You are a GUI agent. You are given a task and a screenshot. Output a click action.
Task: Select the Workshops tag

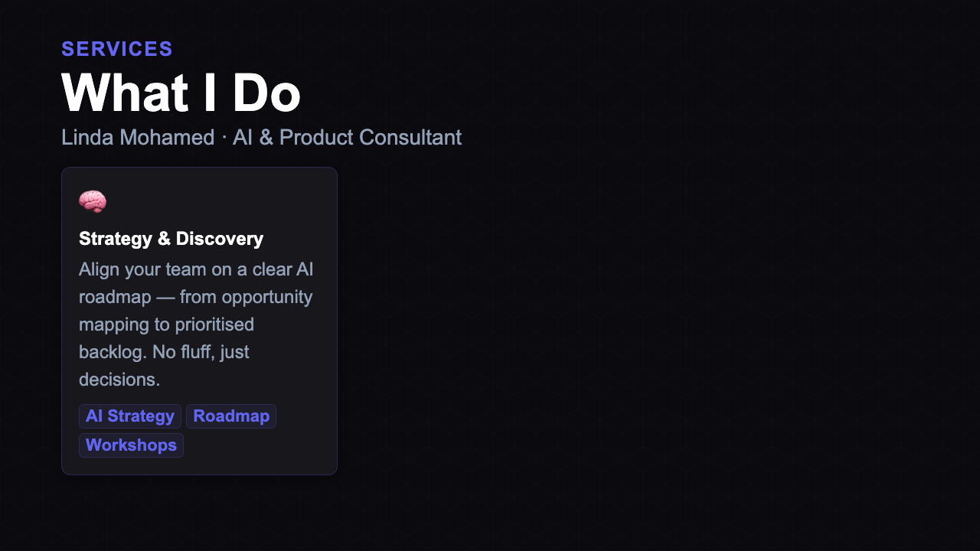click(131, 445)
